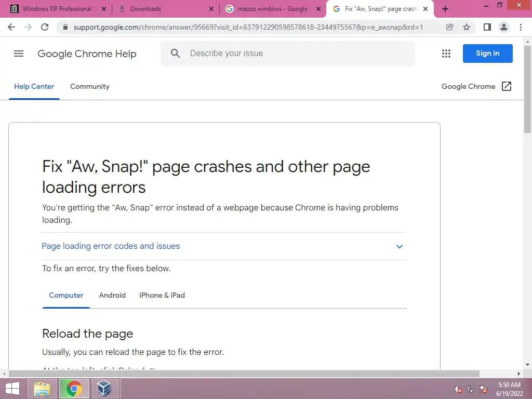Switch to the Windows XP Professional tab
The height and width of the screenshot is (399, 532).
click(x=57, y=9)
